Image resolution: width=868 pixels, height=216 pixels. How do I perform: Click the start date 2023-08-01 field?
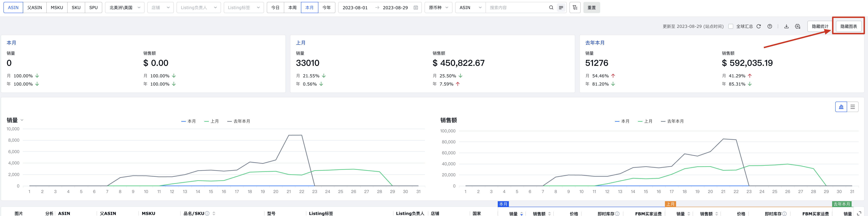pyautogui.click(x=355, y=7)
